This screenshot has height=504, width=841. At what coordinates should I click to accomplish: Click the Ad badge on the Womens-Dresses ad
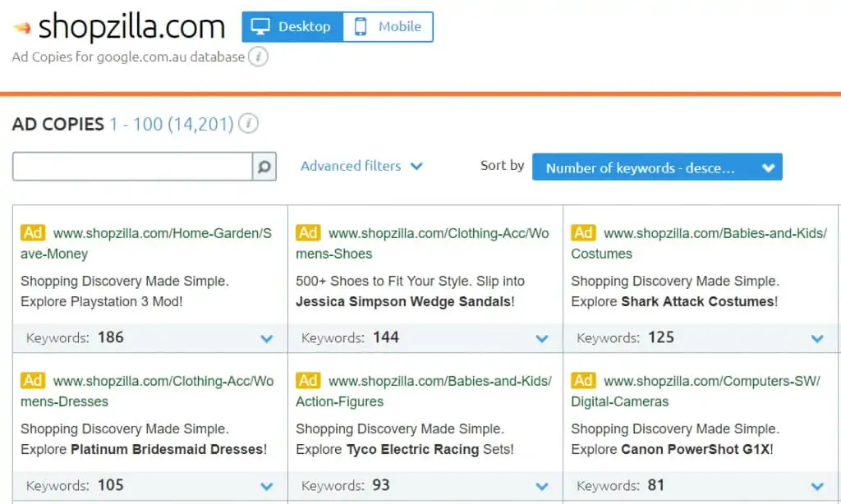point(33,381)
